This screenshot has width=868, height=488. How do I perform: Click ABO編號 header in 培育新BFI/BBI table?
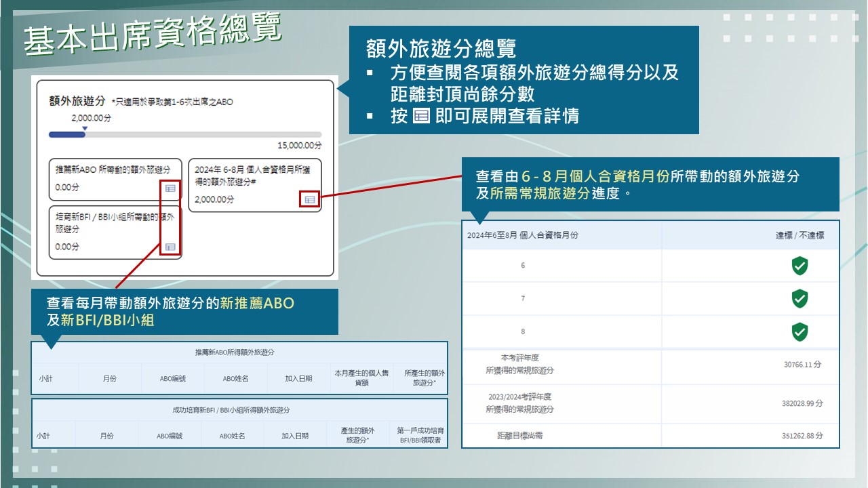pyautogui.click(x=170, y=436)
